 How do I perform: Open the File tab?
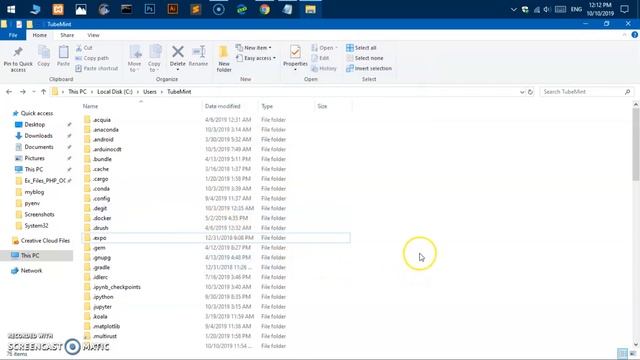click(x=13, y=36)
